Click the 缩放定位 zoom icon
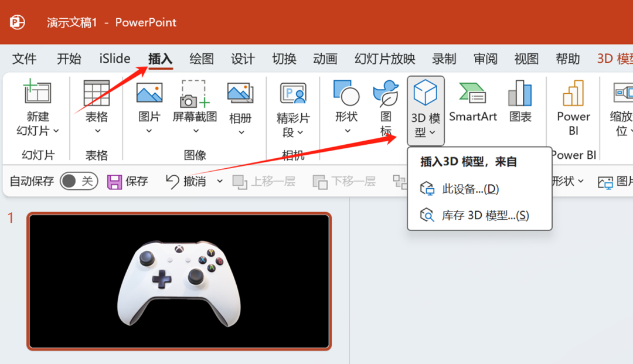633x364 pixels. [x=623, y=92]
